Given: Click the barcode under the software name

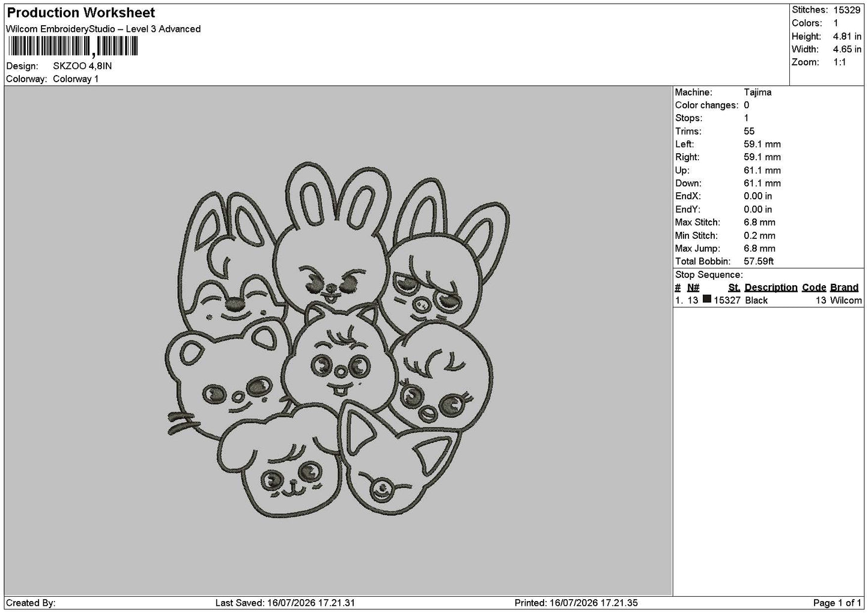Looking at the screenshot, I should point(73,46).
